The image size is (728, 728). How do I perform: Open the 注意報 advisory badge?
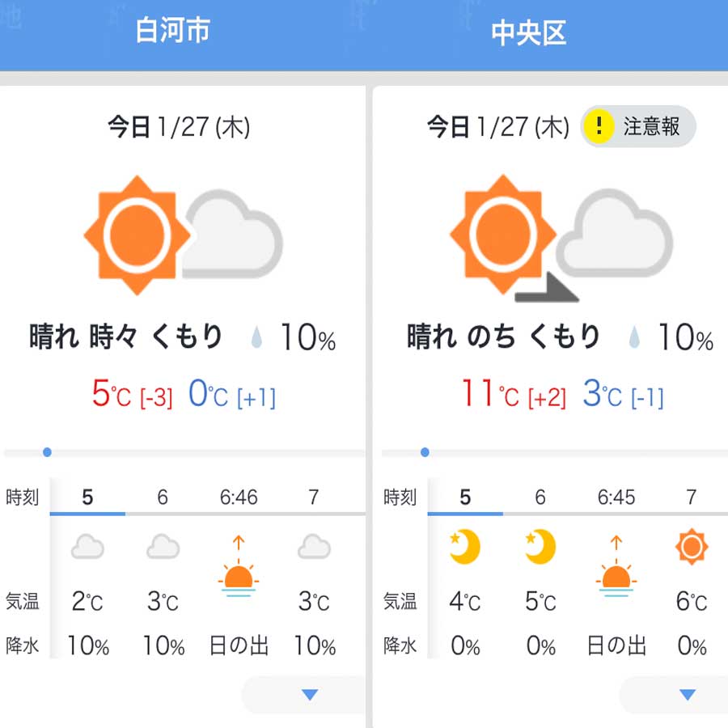tap(638, 126)
